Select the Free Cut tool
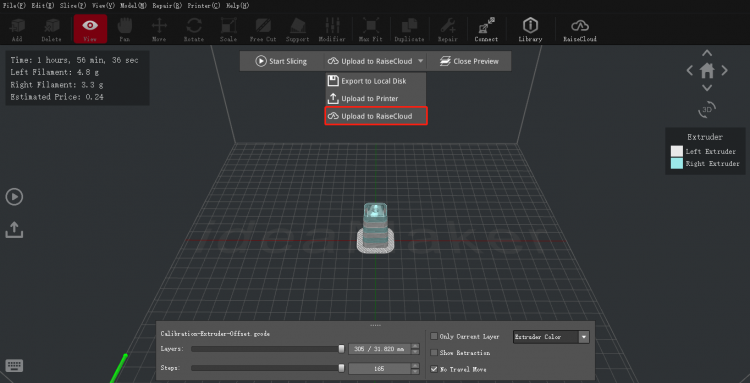The width and height of the screenshot is (750, 383). coord(263,30)
